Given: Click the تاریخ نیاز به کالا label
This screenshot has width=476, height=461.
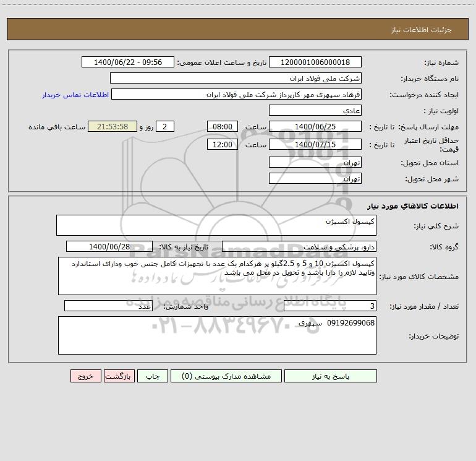Looking at the screenshot, I should 184,248.
